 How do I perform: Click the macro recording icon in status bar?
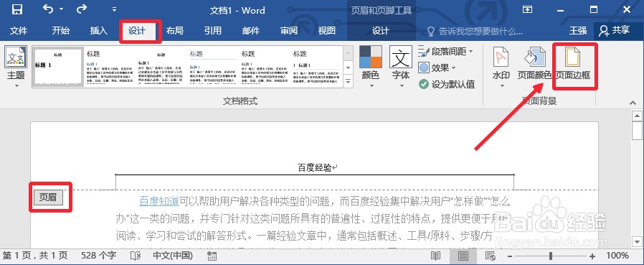click(x=212, y=256)
